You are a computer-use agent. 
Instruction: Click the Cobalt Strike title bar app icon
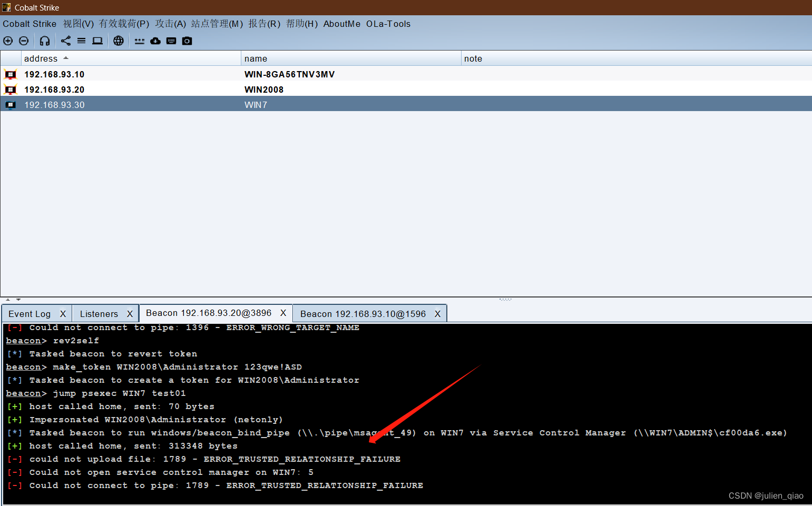point(6,7)
